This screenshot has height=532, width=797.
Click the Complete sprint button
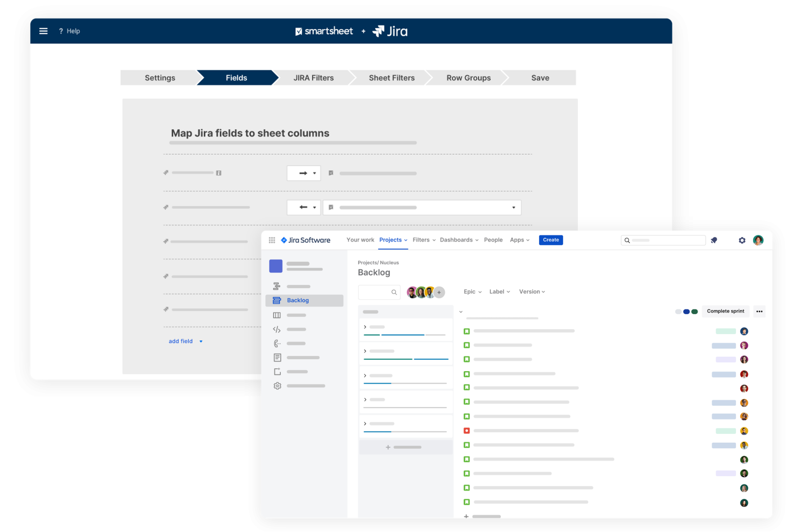(725, 311)
